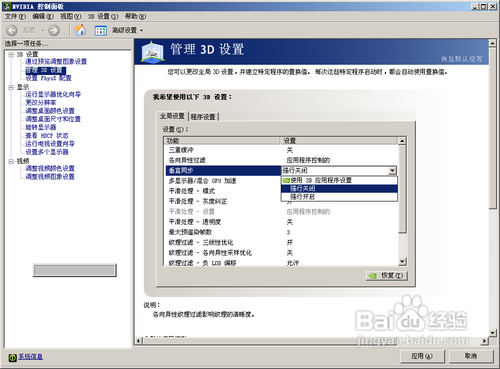Image resolution: width=500 pixels, height=369 pixels.
Task: Open 查看 HDCP 状态
Action: click(x=47, y=135)
